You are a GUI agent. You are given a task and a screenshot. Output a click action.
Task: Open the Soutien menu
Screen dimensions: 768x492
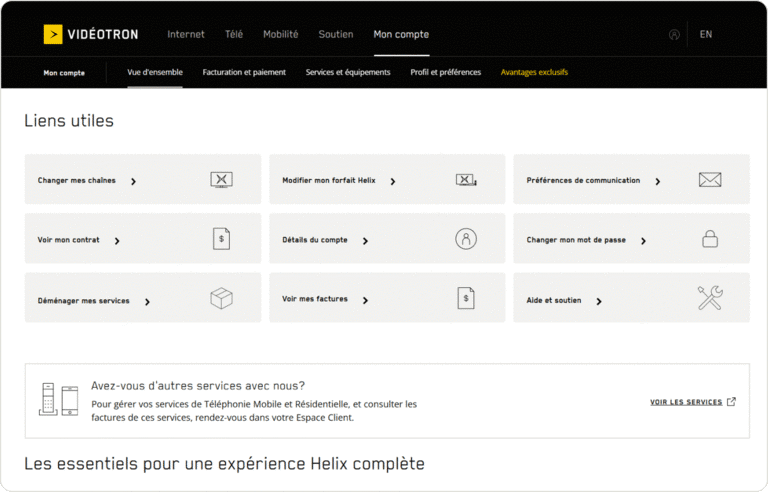pyautogui.click(x=336, y=34)
